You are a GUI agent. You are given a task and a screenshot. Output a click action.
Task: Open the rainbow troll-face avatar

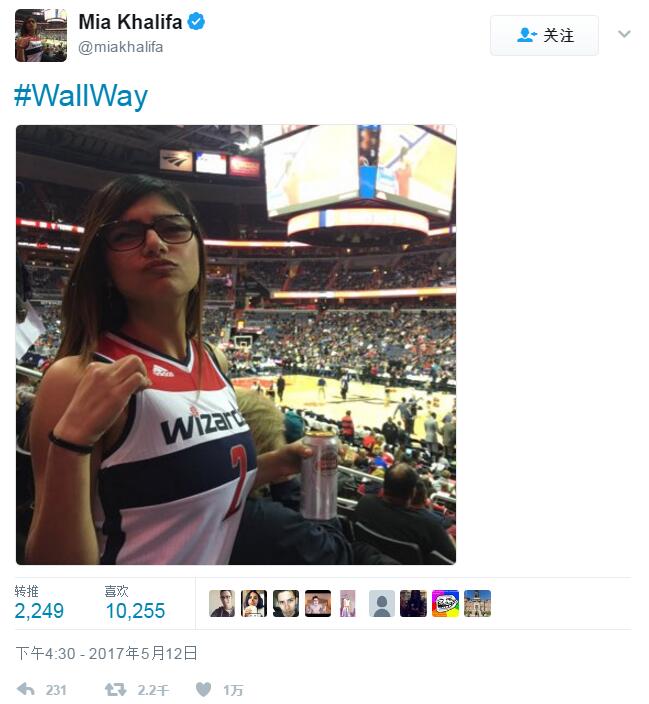coord(446,603)
